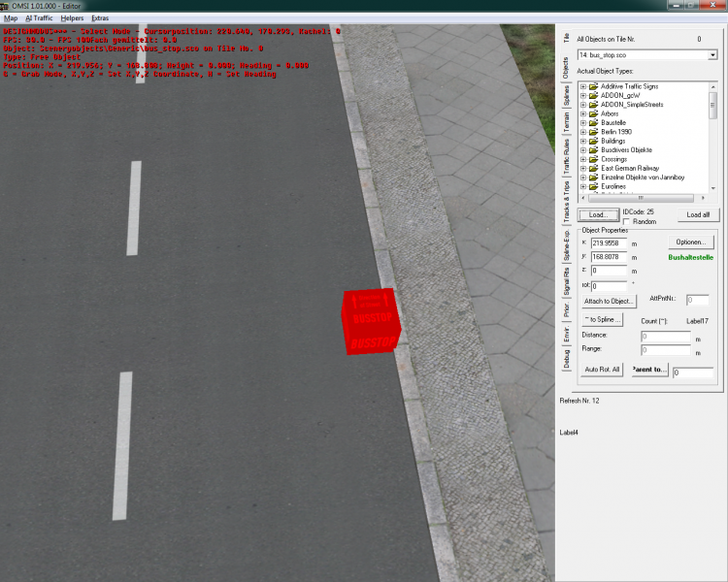The height and width of the screenshot is (582, 728).
Task: Switch to the Traffic Rules tab
Action: click(x=566, y=156)
